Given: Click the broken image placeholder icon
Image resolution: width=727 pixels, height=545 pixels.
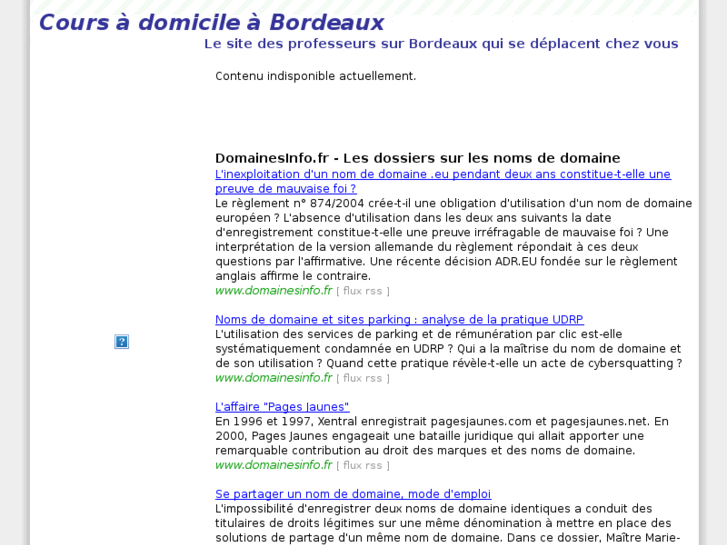Looking at the screenshot, I should point(121,342).
